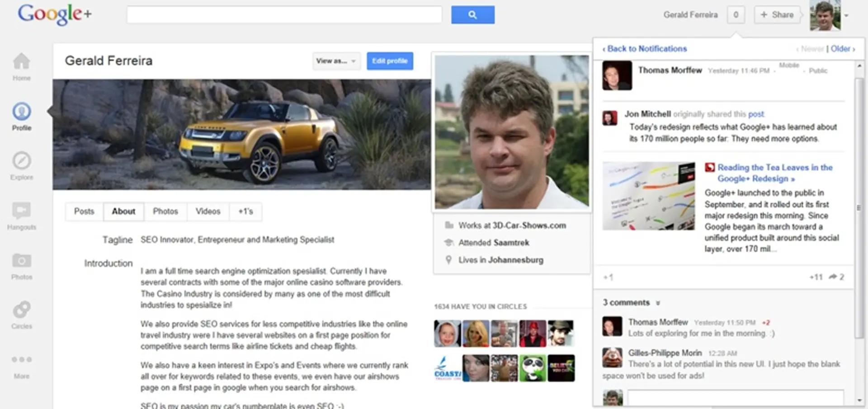Open the hat-wearing man circle member thumbnail

click(561, 334)
